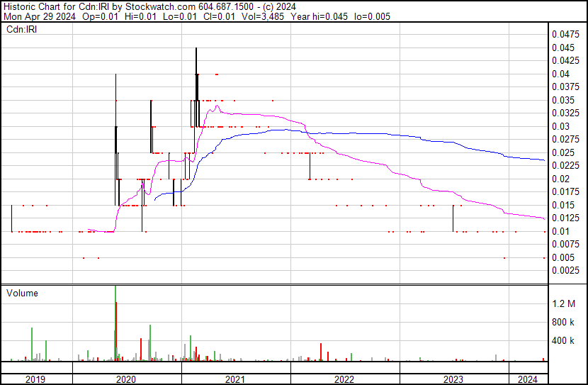
Task: Click the Cl=0.01 header value
Action: click(219, 16)
